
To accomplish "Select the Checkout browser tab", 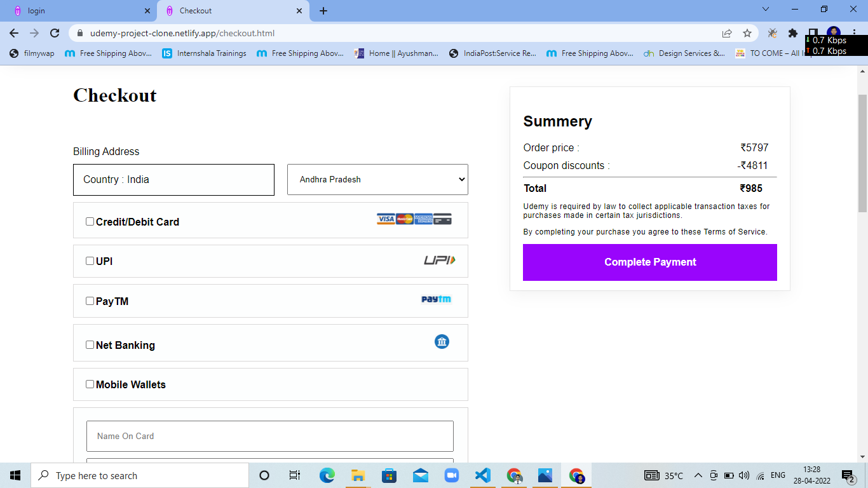I will pyautogui.click(x=216, y=10).
